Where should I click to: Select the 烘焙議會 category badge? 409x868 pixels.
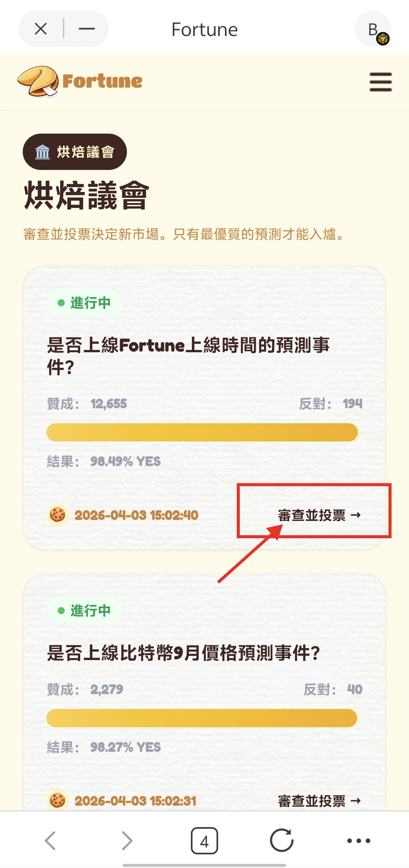[x=75, y=152]
